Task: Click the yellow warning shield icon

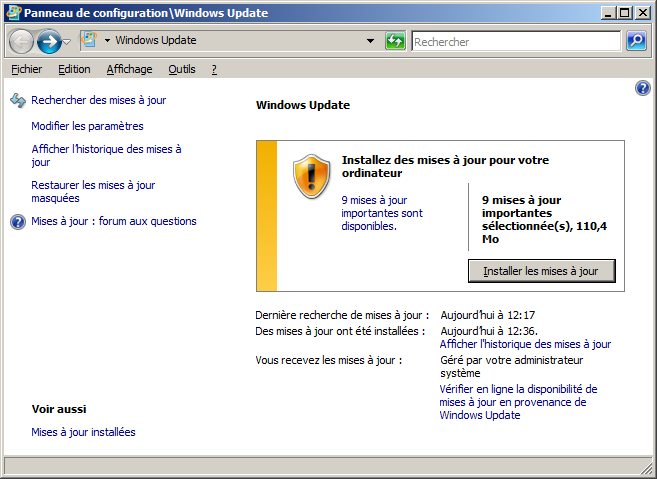Action: (x=311, y=177)
